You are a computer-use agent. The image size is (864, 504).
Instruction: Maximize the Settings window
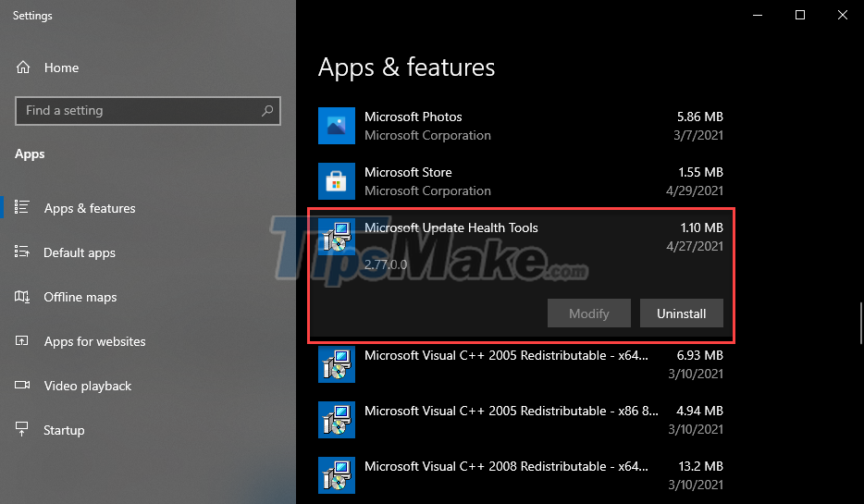click(800, 16)
